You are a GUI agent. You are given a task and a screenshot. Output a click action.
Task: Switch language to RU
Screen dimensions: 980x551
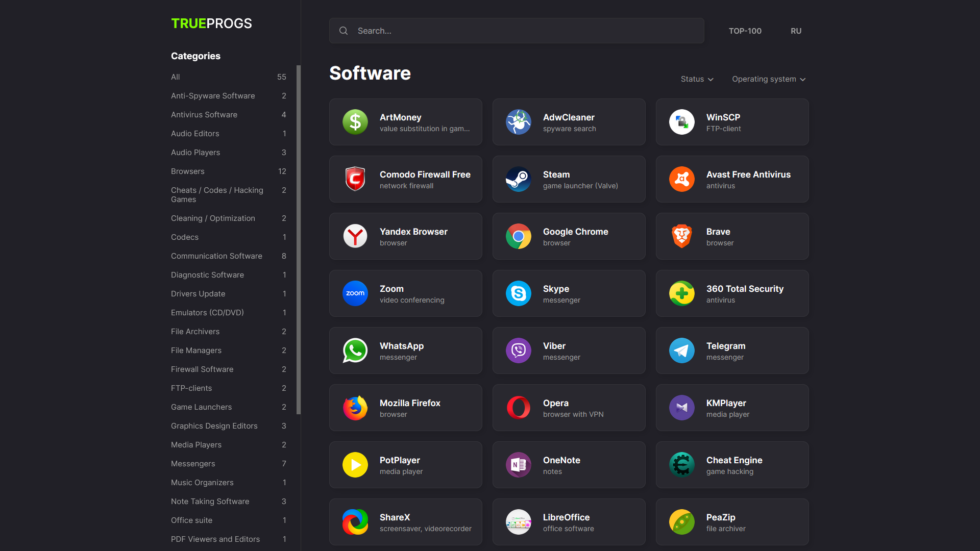point(796,31)
